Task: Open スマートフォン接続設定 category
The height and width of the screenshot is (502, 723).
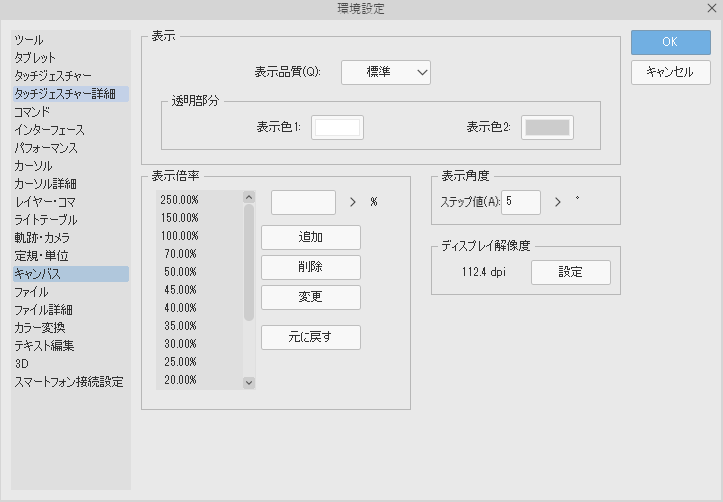Action: tap(71, 382)
